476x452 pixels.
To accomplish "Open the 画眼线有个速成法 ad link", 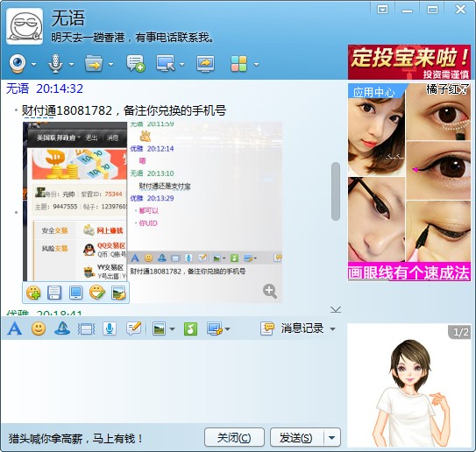I will coord(409,272).
